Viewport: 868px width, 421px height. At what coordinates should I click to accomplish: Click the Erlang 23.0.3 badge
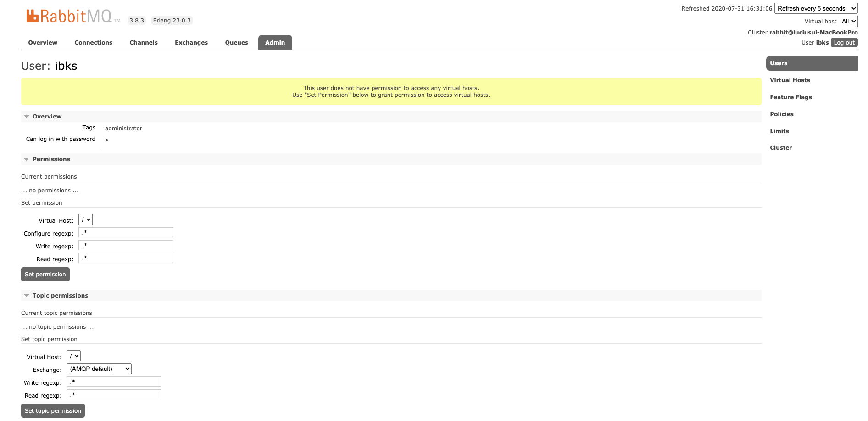tap(172, 21)
